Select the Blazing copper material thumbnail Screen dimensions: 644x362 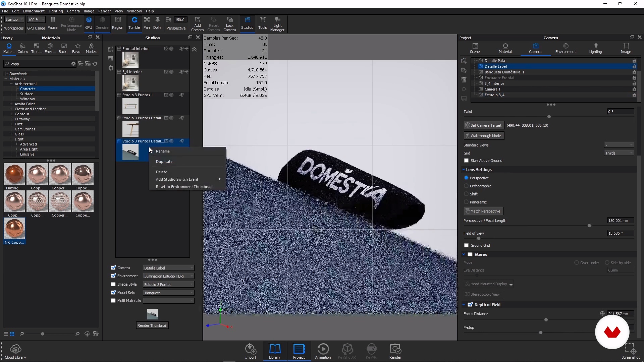coord(14,174)
